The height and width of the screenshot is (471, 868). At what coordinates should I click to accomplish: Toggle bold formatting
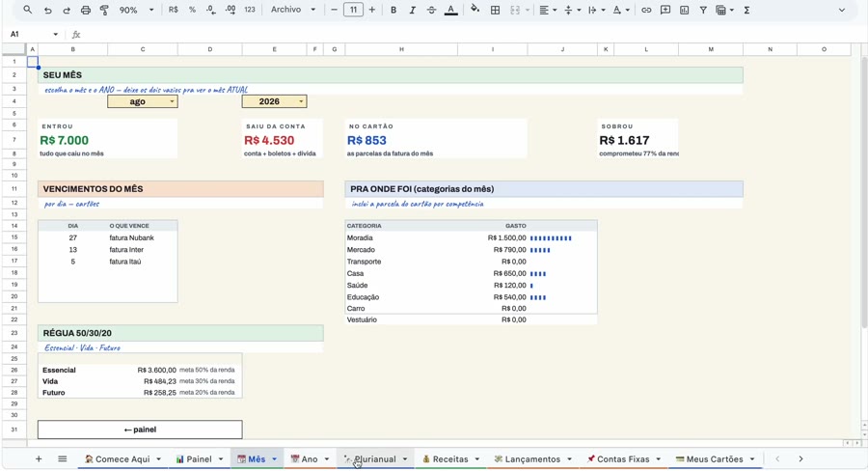(393, 10)
